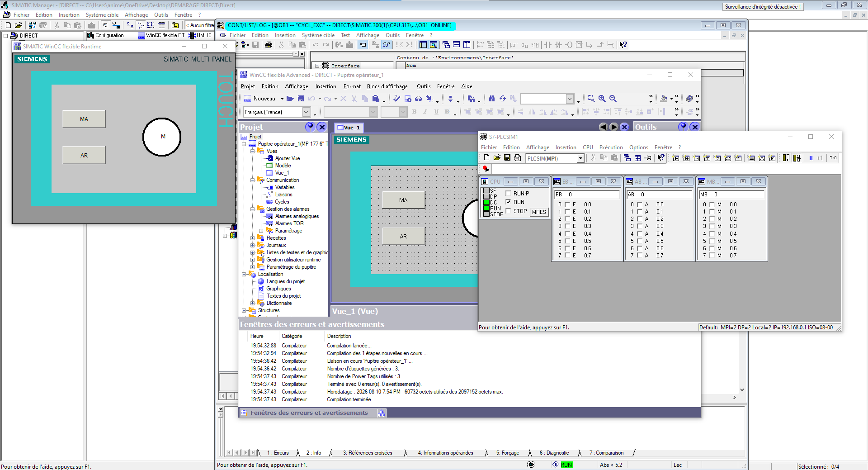The width and height of the screenshot is (868, 470).
Task: Click the print icon in CONT/LIST/LOG toolbar
Action: tap(269, 45)
